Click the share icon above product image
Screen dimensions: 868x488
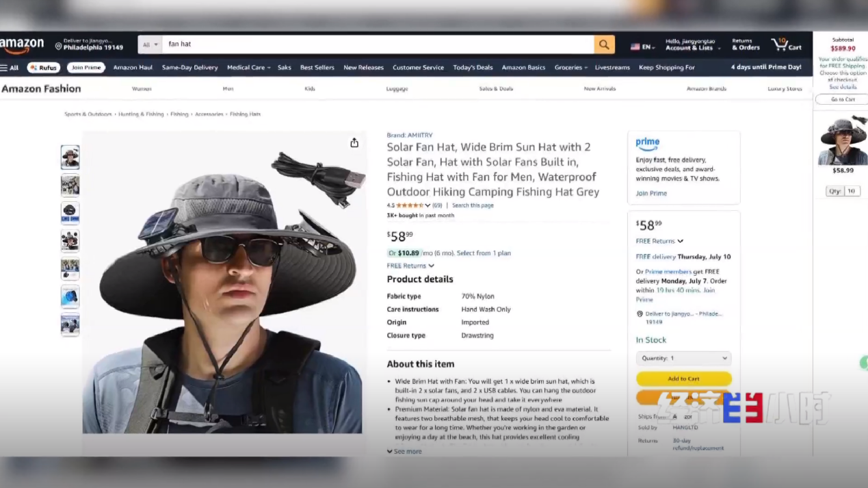point(354,142)
